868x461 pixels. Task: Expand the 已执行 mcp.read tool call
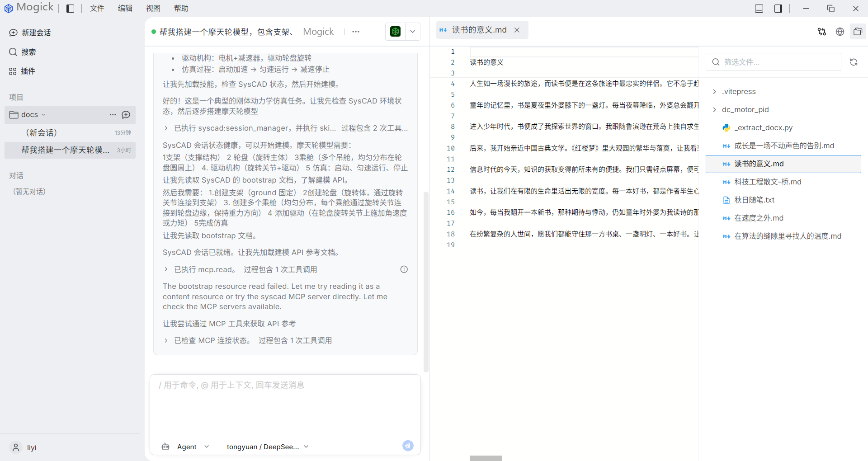pos(241,269)
